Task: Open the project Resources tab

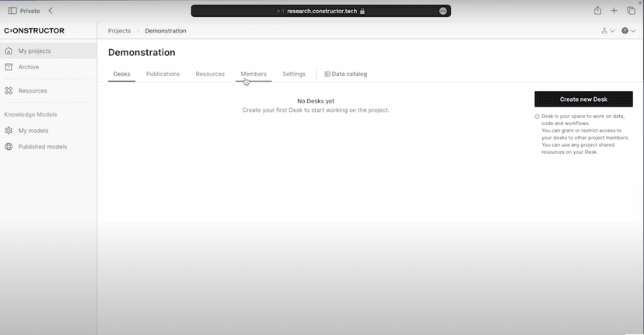Action: (x=210, y=74)
